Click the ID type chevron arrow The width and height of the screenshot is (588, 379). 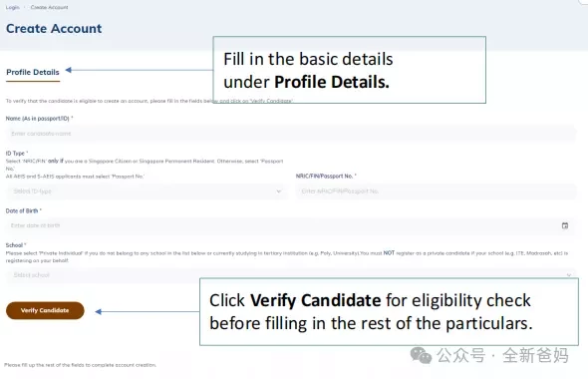279,191
